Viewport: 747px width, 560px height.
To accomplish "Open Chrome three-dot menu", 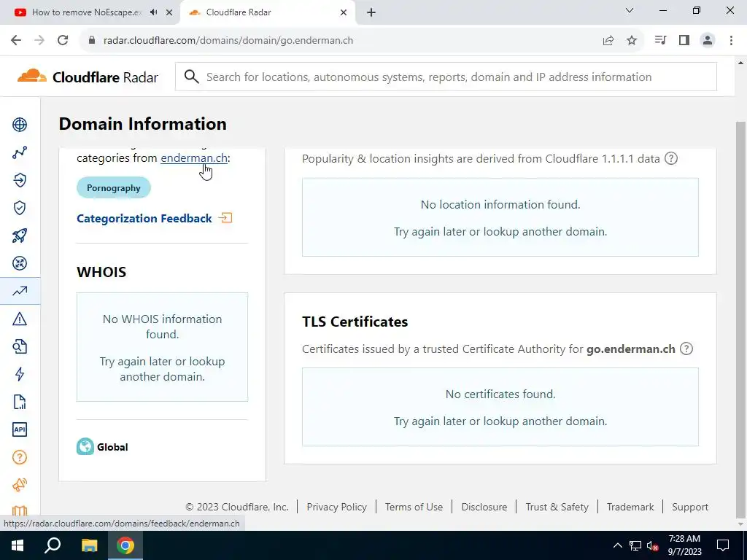I will pos(731,41).
